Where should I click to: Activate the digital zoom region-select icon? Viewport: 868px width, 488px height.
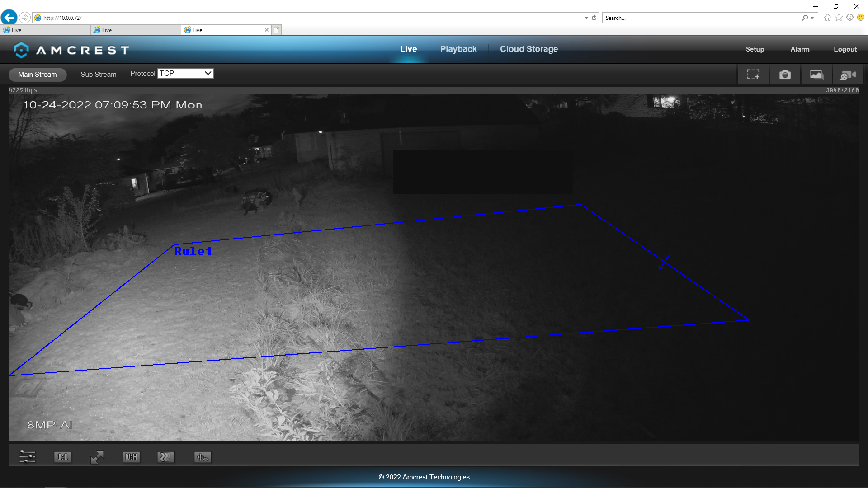tap(753, 75)
